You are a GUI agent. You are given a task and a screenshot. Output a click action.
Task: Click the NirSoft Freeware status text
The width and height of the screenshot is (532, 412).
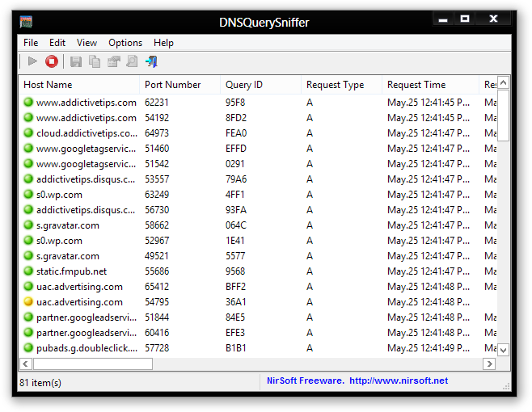(x=306, y=380)
